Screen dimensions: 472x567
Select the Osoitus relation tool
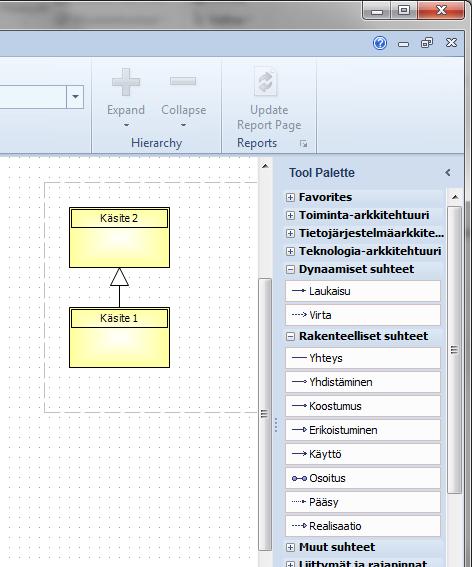pyautogui.click(x=363, y=478)
